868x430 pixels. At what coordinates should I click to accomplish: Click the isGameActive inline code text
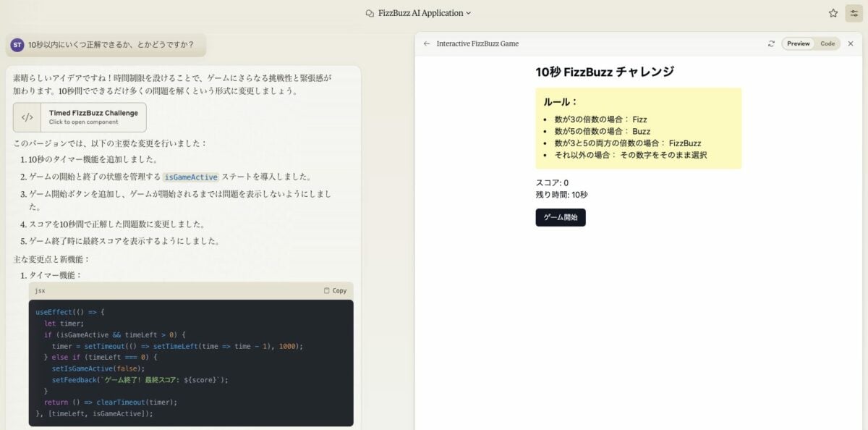pos(191,177)
